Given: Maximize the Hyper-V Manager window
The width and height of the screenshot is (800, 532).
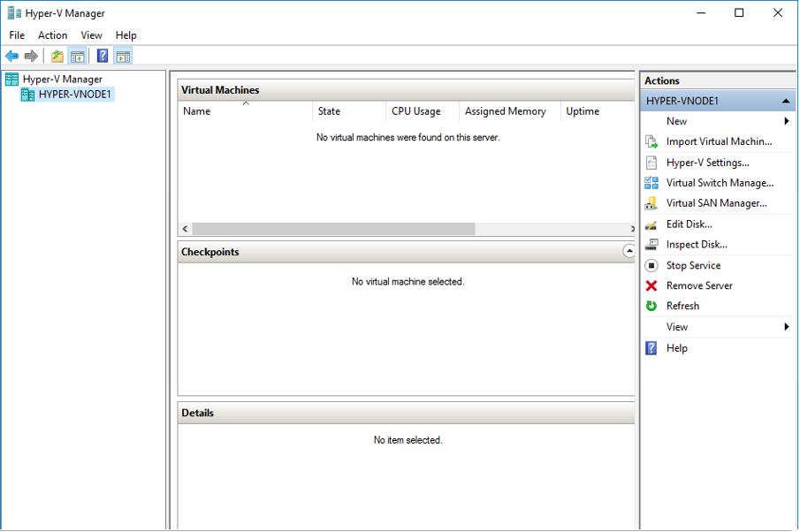Looking at the screenshot, I should 739,12.
